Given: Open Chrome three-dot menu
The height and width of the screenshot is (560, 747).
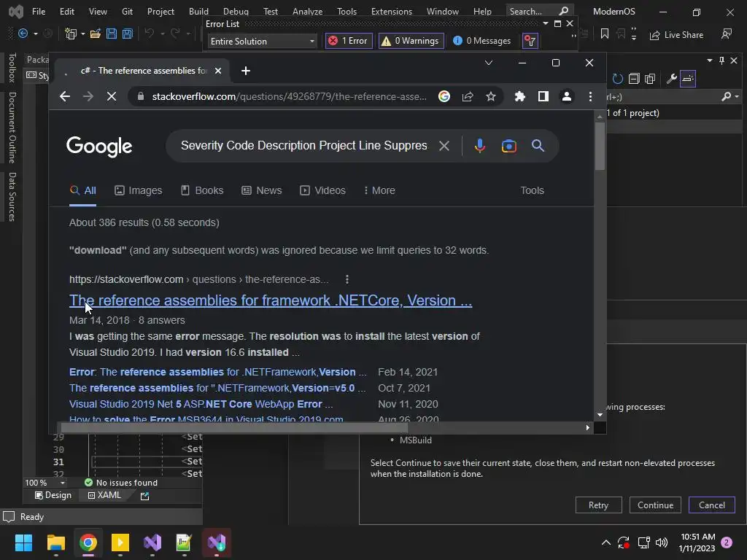Looking at the screenshot, I should 590,97.
